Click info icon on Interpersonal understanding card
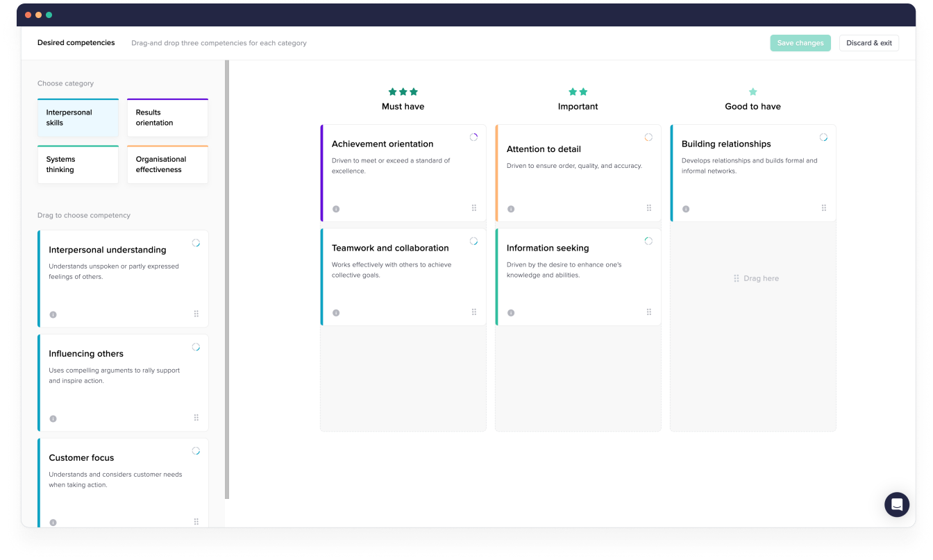This screenshot has height=560, width=933. point(53,314)
